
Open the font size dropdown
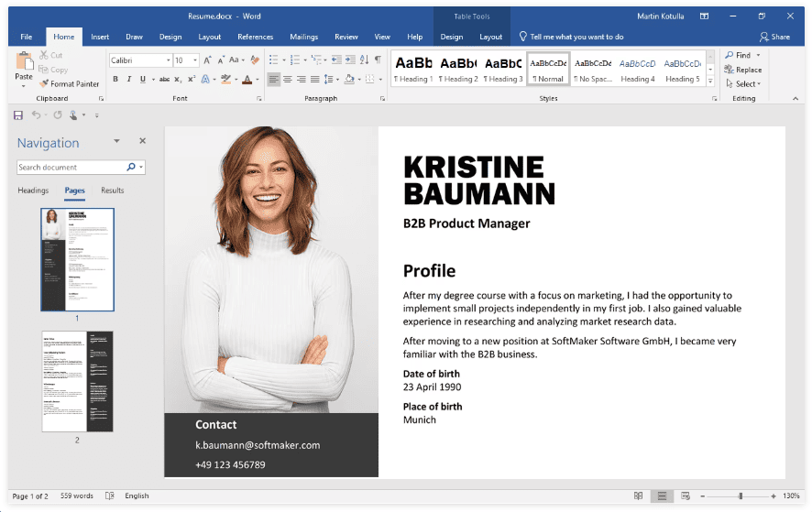(195, 60)
